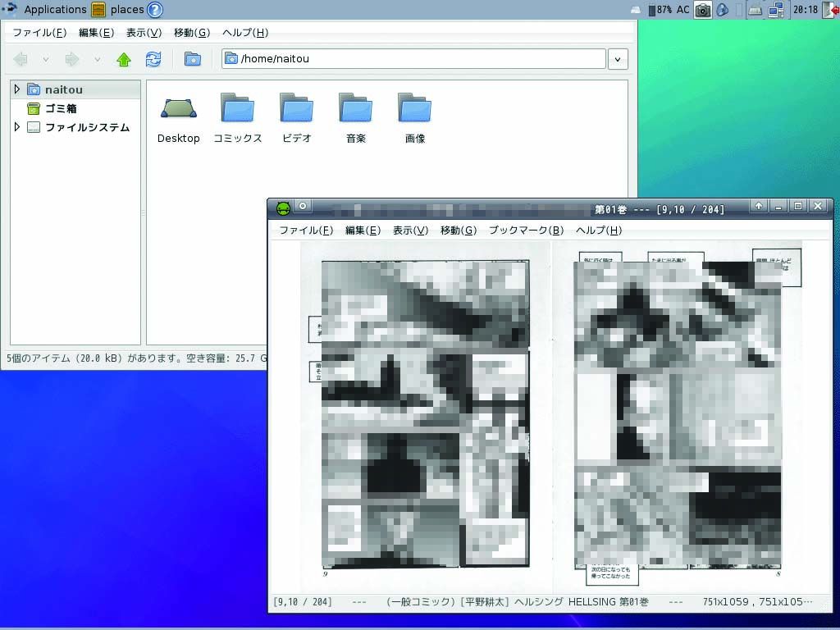Select the ビデオ folder
This screenshot has height=630, width=840.
(296, 119)
